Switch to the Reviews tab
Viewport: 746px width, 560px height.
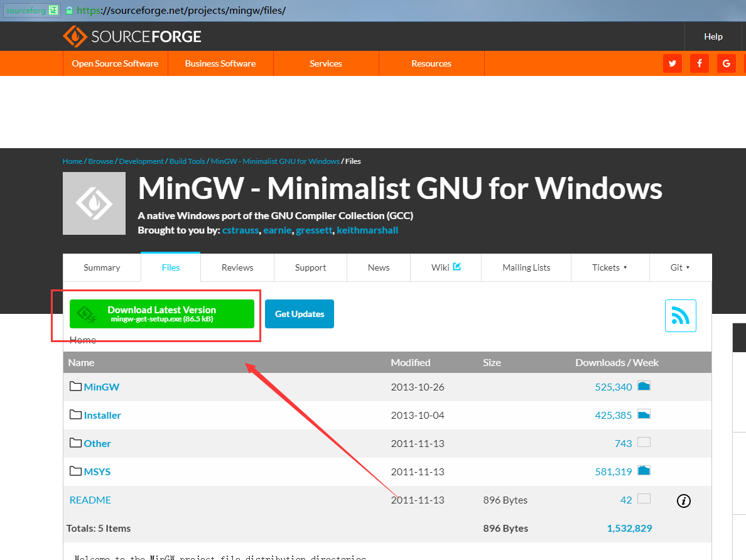tap(237, 267)
